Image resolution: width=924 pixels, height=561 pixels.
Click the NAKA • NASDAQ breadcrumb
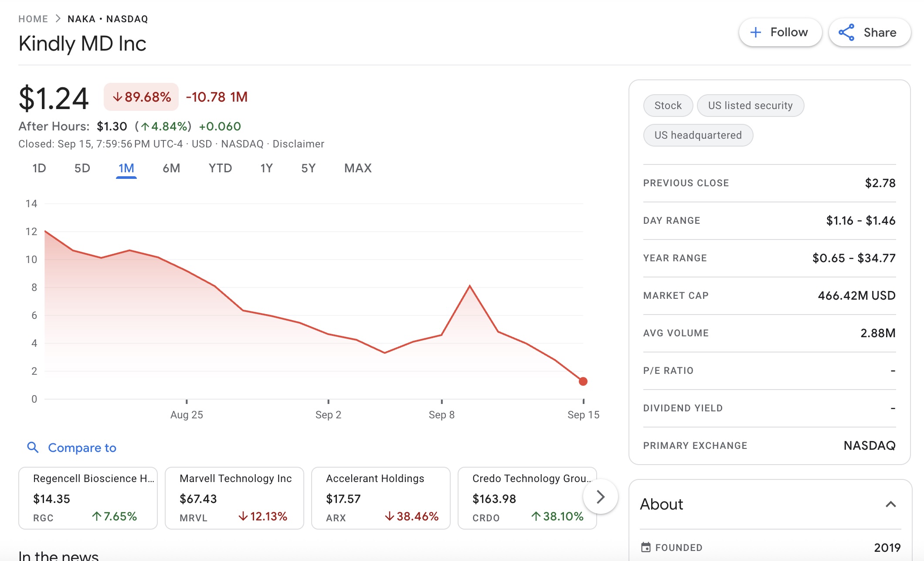tap(108, 19)
